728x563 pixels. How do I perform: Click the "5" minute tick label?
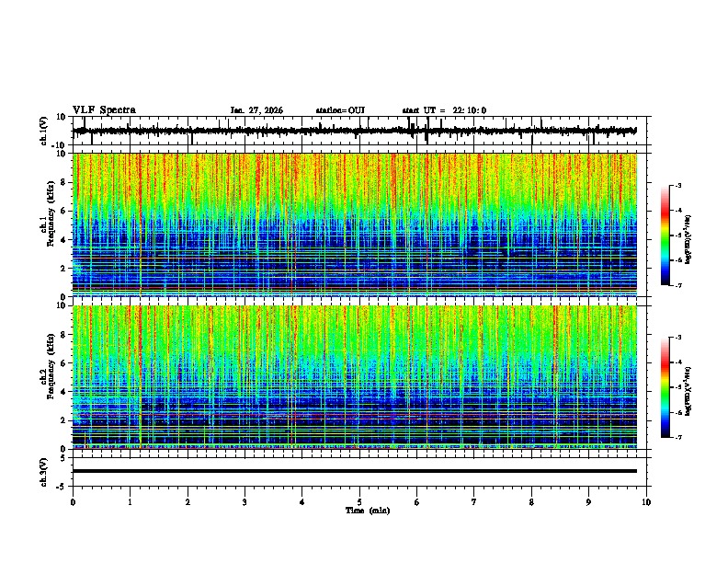click(359, 502)
